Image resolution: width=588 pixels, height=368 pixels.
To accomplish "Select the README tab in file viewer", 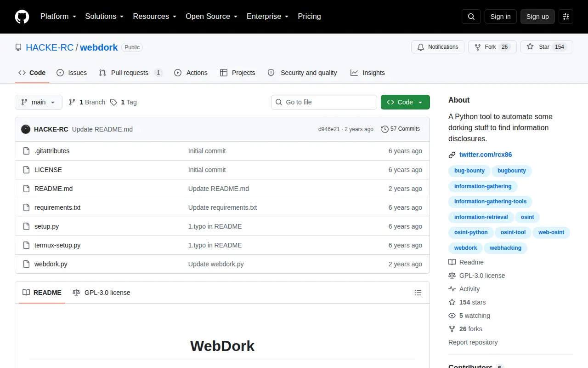I will [42, 293].
